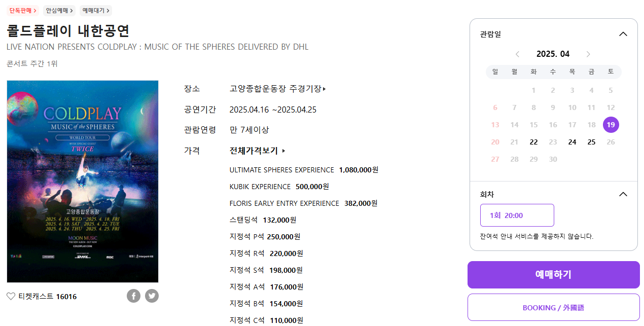Click 잔여석 안내 서비스 notice text
644x326 pixels.
536,236
